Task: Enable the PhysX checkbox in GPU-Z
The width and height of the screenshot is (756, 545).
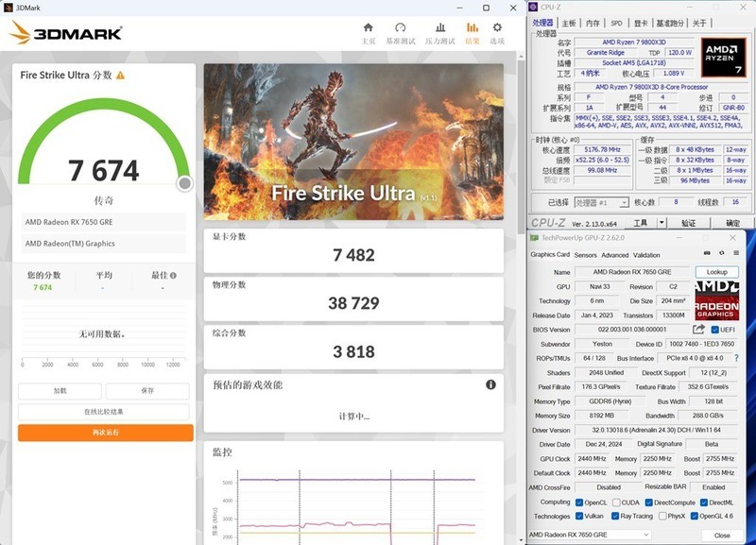Action: click(x=661, y=516)
